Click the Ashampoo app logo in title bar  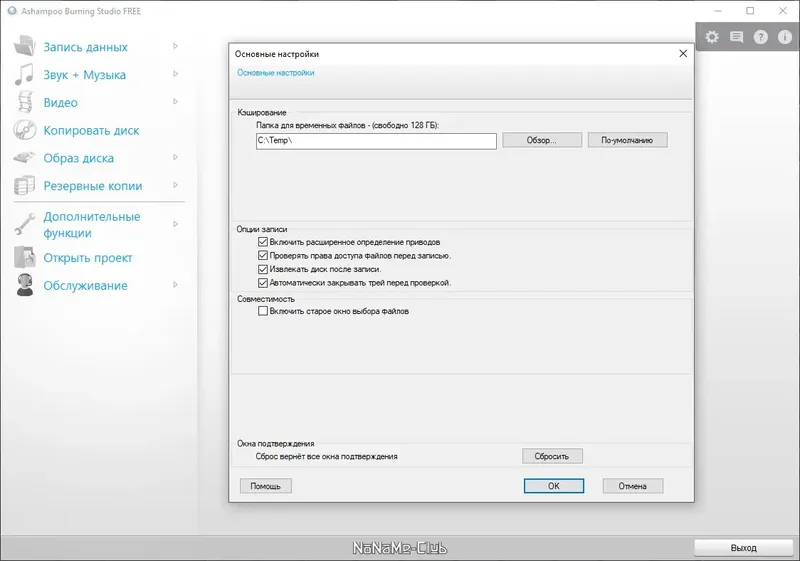(12, 11)
